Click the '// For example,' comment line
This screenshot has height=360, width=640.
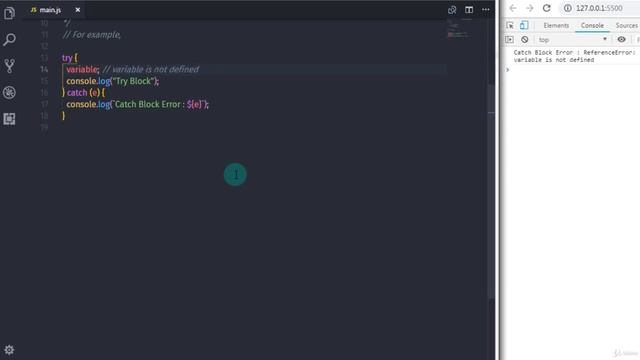point(92,35)
